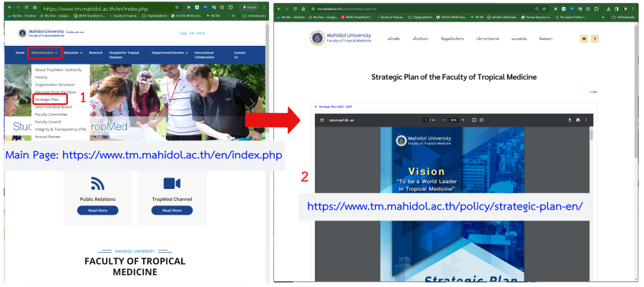Image resolution: width=644 pixels, height=287 pixels.
Task: Select History in Administration dropdown
Action: click(x=41, y=77)
